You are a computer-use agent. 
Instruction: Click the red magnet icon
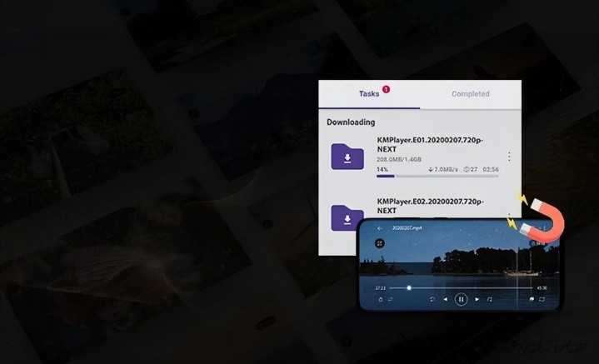pyautogui.click(x=542, y=220)
